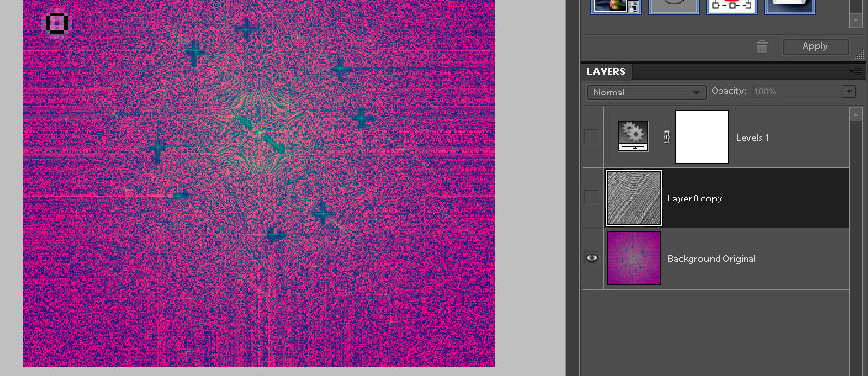Show the Levels 1 layer

592,137
